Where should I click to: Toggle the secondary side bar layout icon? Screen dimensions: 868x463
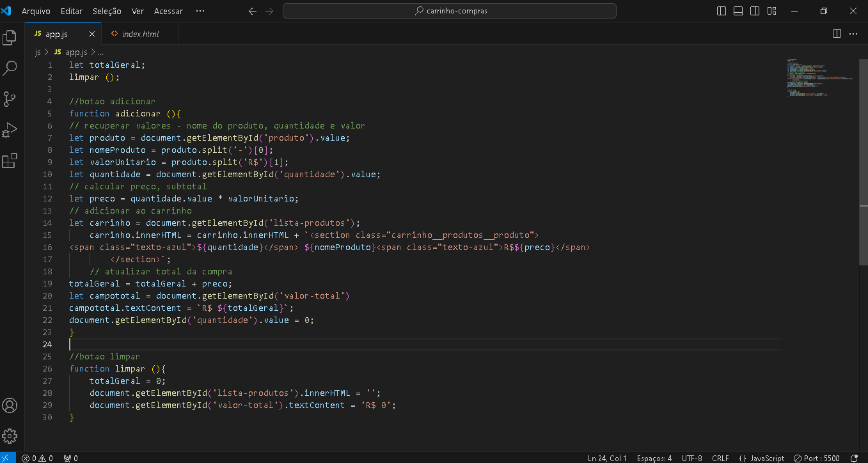click(x=755, y=11)
